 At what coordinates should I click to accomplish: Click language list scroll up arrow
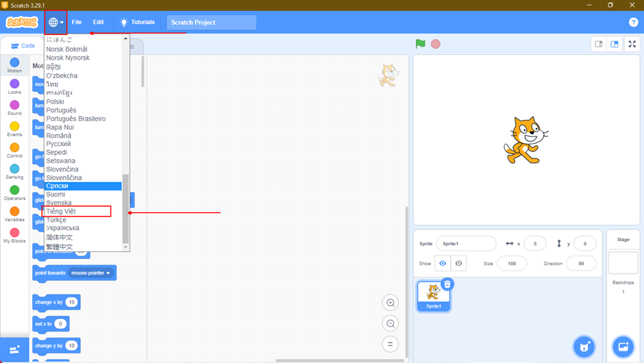125,38
